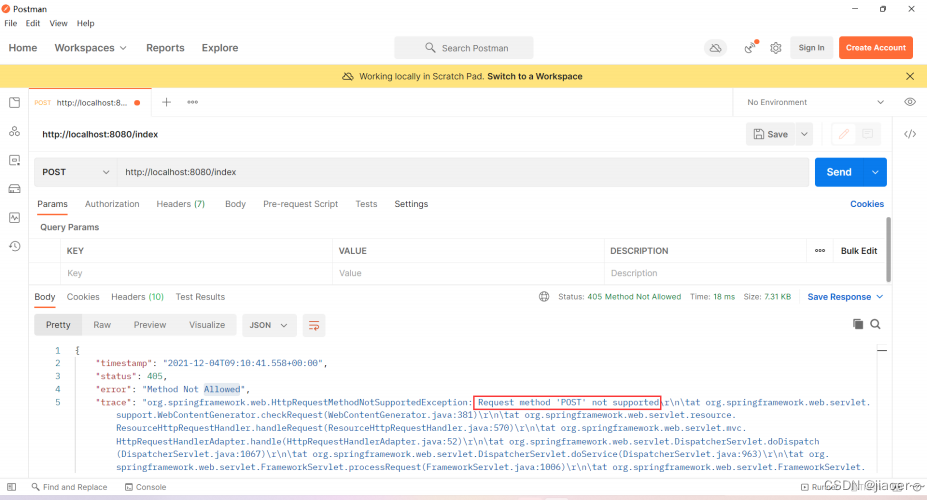The height and width of the screenshot is (502, 940).
Task: Click the Sign In button
Action: 811,48
